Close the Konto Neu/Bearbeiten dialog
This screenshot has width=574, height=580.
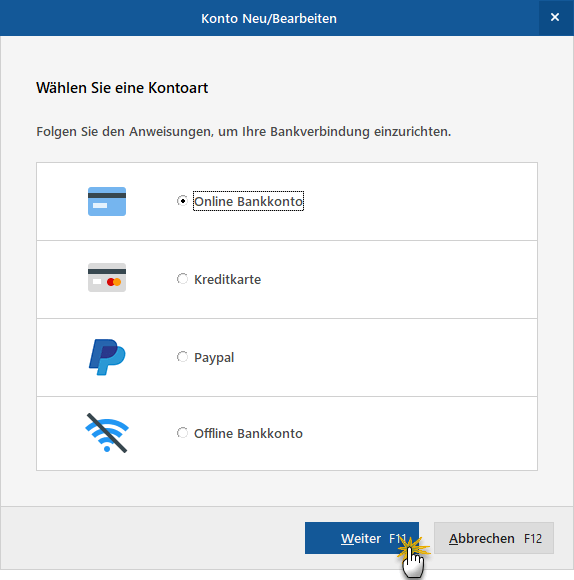click(x=555, y=17)
